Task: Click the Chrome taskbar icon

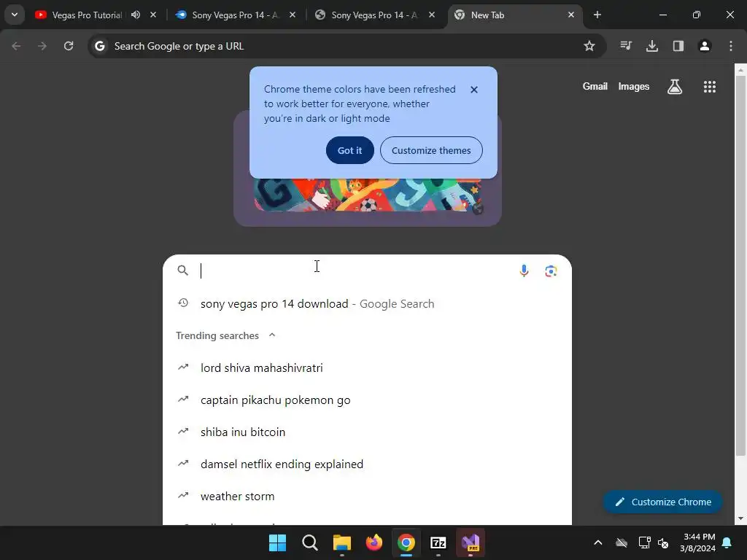Action: click(406, 542)
